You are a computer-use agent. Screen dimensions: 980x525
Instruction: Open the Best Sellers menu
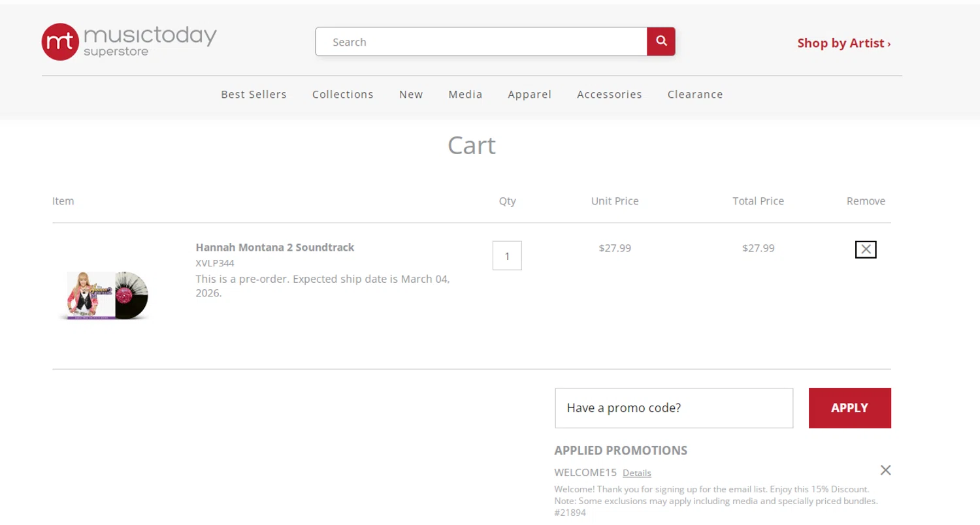coord(253,95)
